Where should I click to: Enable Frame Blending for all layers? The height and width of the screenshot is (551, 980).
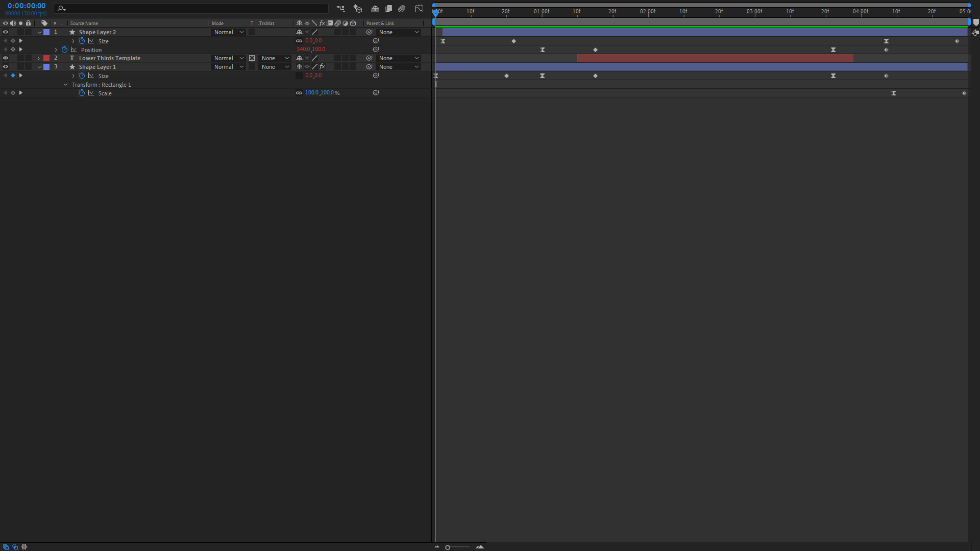tap(388, 9)
